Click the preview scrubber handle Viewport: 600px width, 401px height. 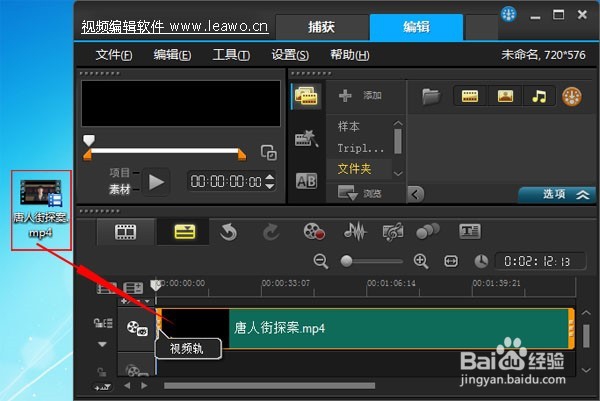click(x=89, y=140)
